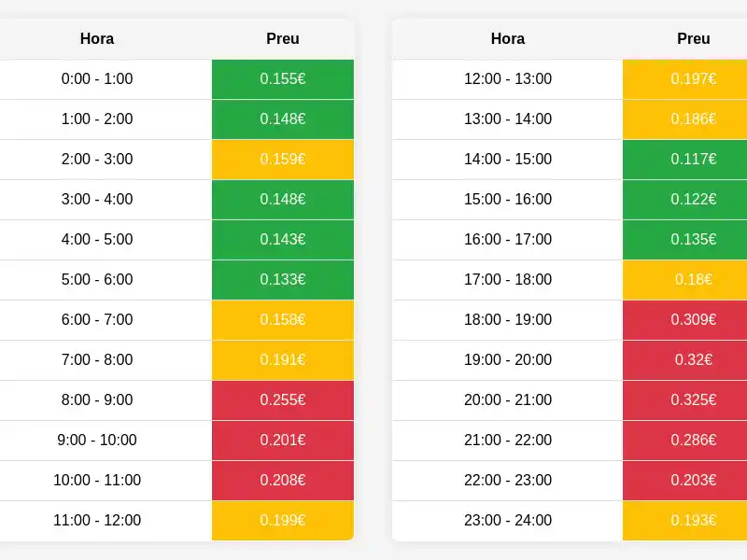Viewport: 747px width, 560px height.
Task: Click the 0.199€ price cell
Action: pyautogui.click(x=283, y=521)
